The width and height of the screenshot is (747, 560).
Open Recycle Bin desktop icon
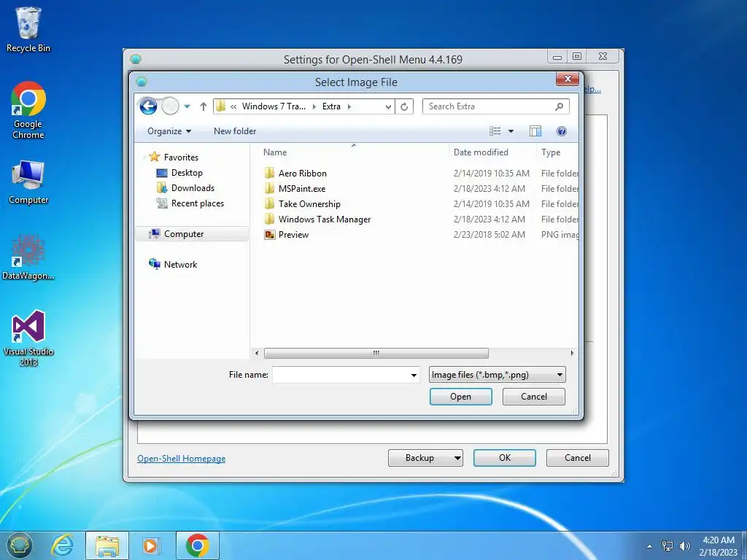click(x=28, y=29)
